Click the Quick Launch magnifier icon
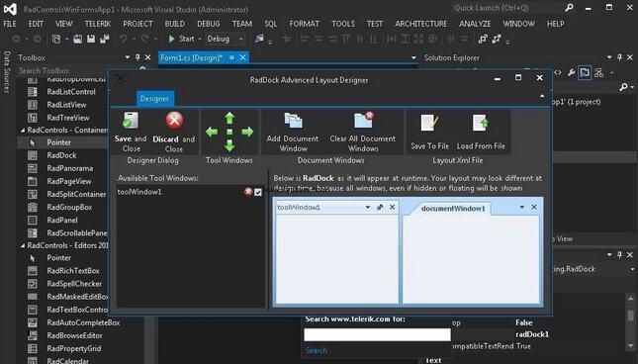 (x=569, y=7)
